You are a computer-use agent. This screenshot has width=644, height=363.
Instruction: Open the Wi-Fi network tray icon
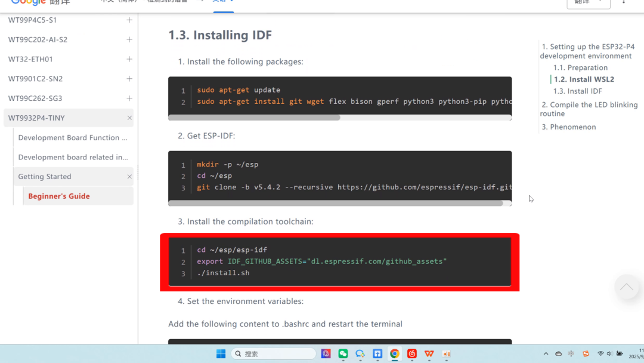point(600,353)
